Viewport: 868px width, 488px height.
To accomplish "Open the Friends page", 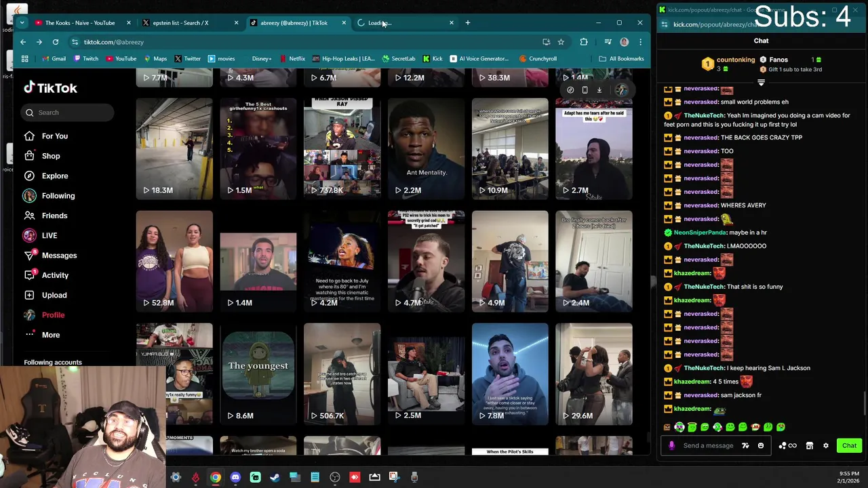I will tap(45, 216).
